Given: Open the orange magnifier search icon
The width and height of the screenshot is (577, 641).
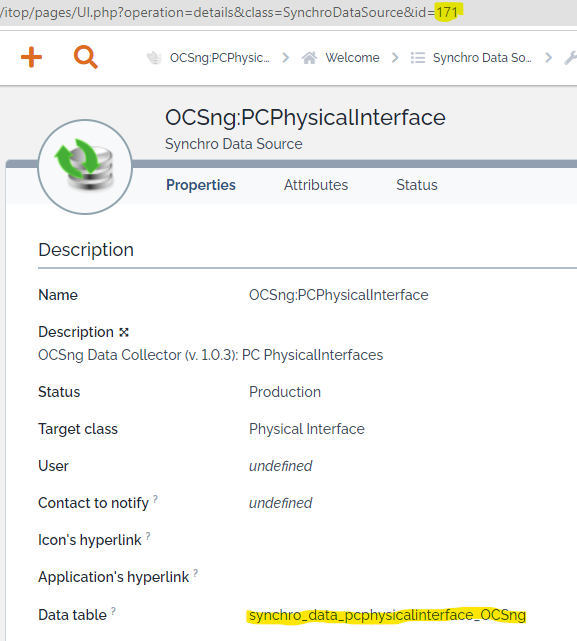Looking at the screenshot, I should pos(85,57).
